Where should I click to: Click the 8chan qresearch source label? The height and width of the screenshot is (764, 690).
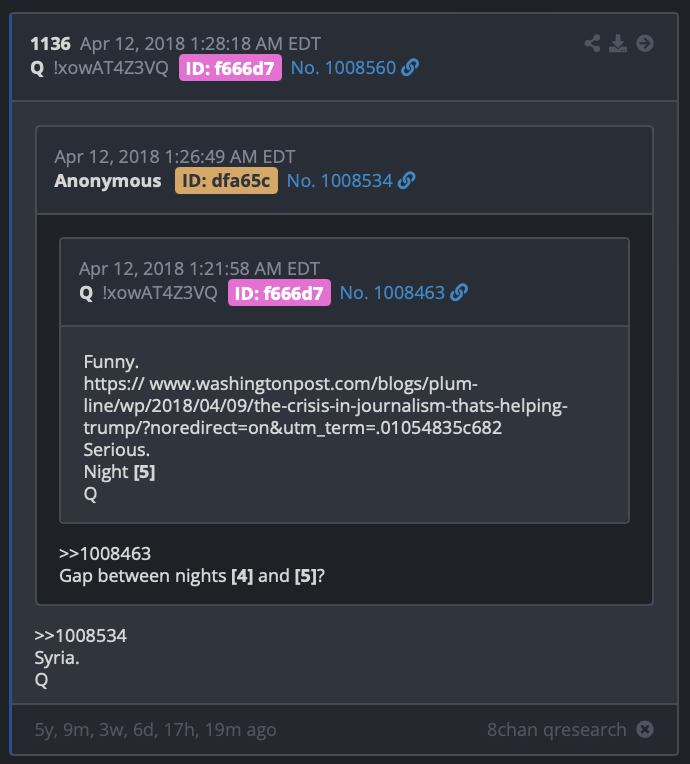556,729
